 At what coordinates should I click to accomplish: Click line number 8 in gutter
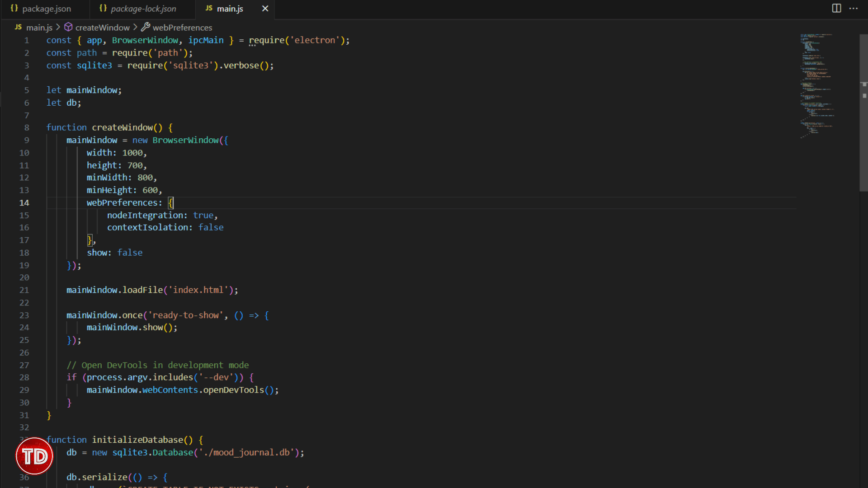click(27, 128)
